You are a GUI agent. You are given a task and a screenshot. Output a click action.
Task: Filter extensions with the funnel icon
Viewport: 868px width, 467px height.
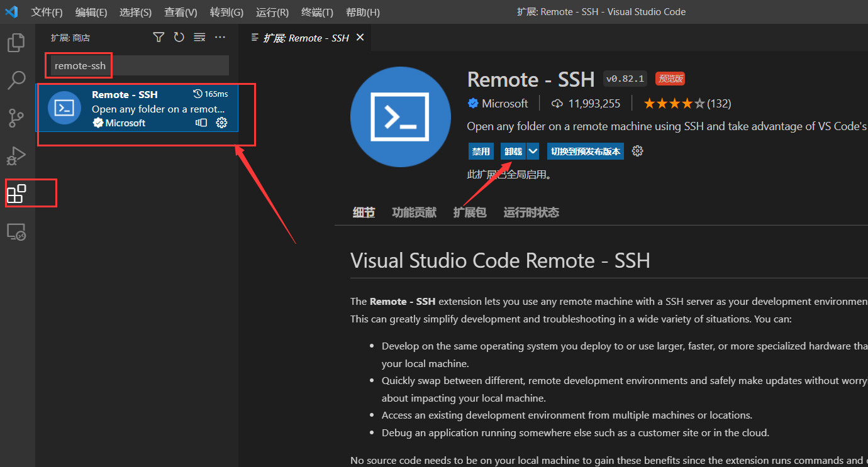click(159, 38)
